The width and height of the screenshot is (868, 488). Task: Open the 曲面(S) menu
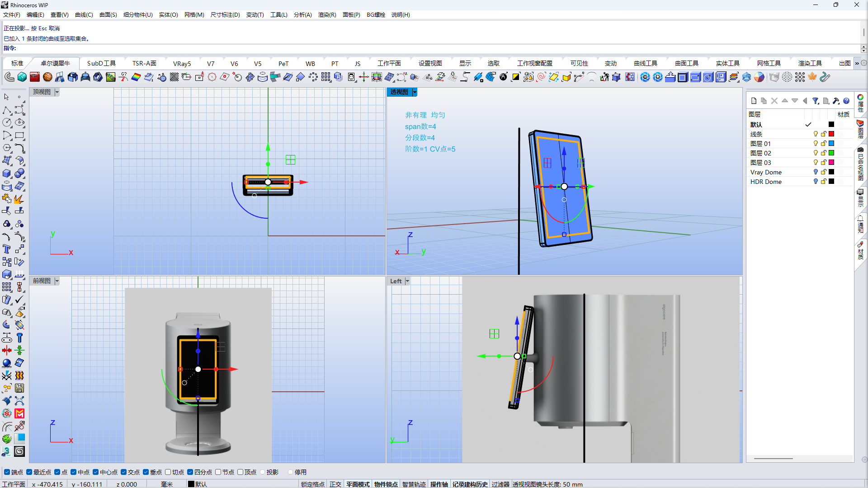(x=108, y=15)
